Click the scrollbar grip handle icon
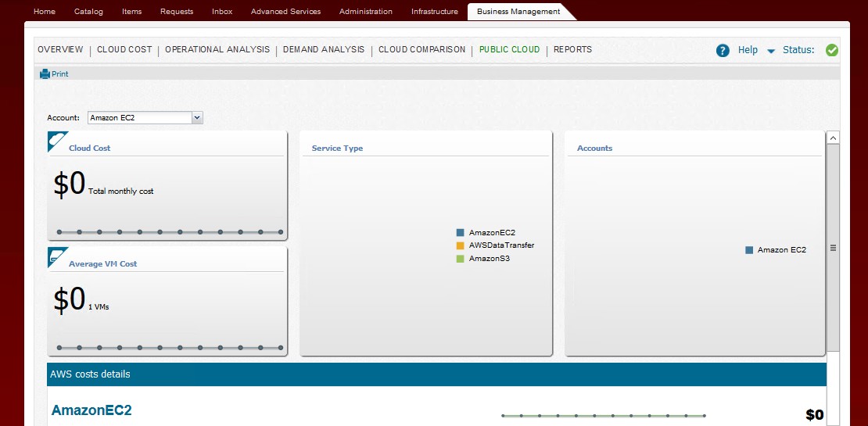The image size is (868, 426). point(833,248)
